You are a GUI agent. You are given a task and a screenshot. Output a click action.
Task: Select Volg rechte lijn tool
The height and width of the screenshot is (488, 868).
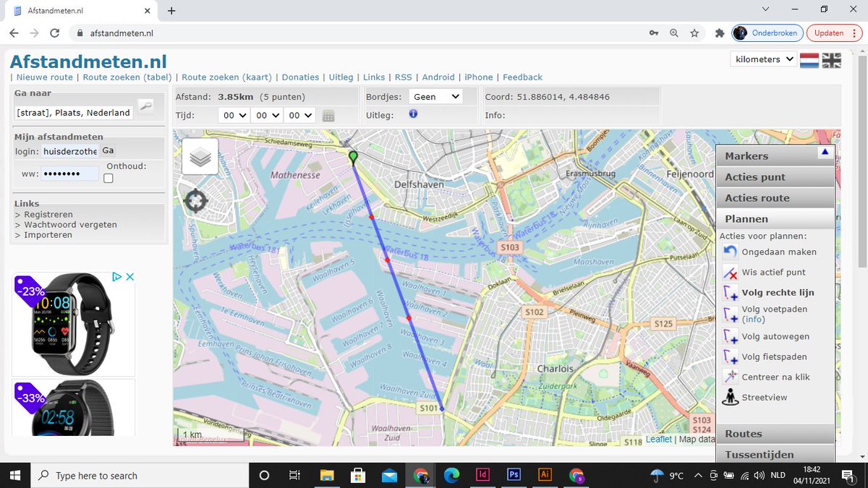[730, 293]
